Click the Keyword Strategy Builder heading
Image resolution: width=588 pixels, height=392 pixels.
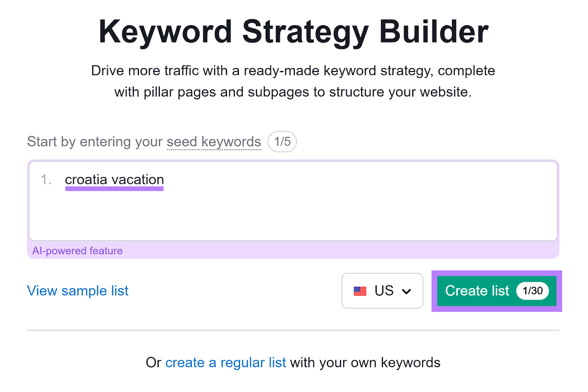point(294,32)
